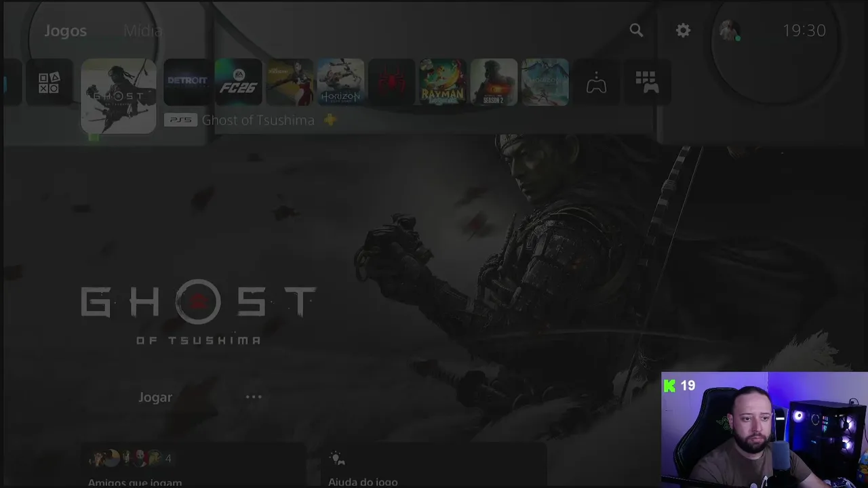
Task: Open the controller icon tile
Action: tap(596, 83)
